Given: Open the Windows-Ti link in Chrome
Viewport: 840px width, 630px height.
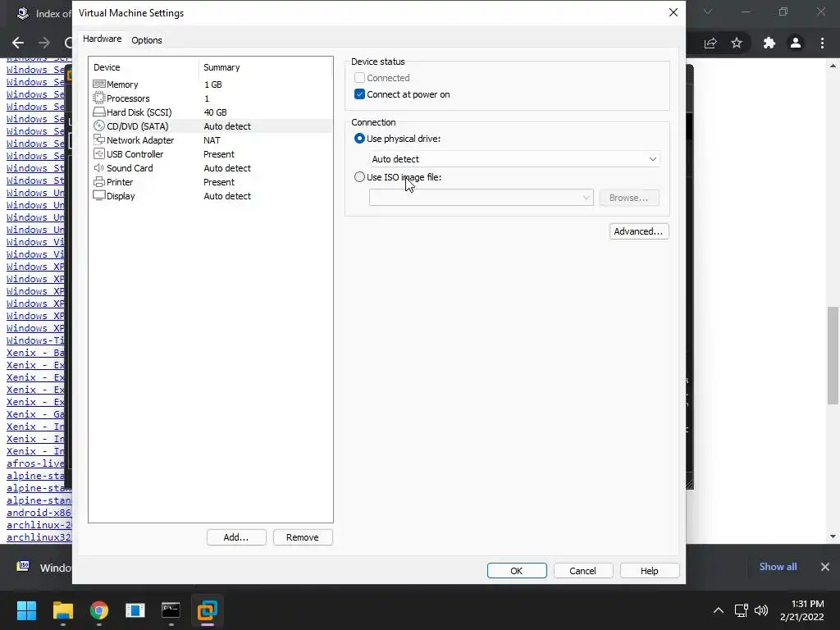Looking at the screenshot, I should [35, 340].
